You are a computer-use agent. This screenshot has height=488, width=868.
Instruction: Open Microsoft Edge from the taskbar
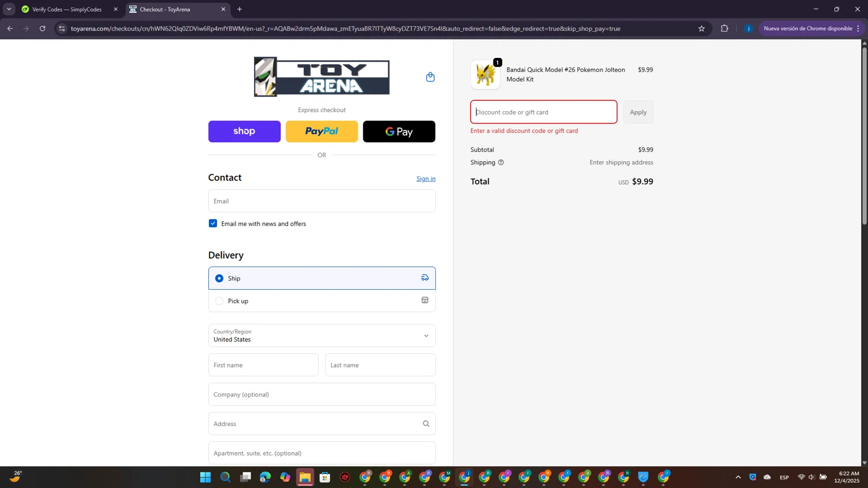click(x=265, y=477)
